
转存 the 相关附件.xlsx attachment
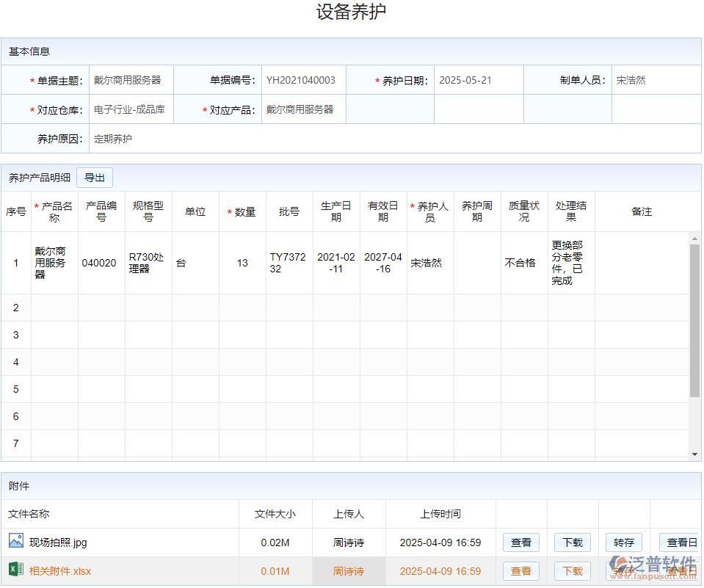(x=623, y=570)
